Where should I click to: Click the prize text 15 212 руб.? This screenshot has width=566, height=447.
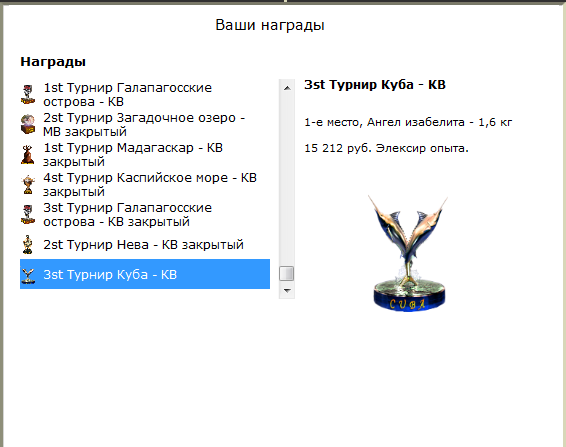[338, 148]
